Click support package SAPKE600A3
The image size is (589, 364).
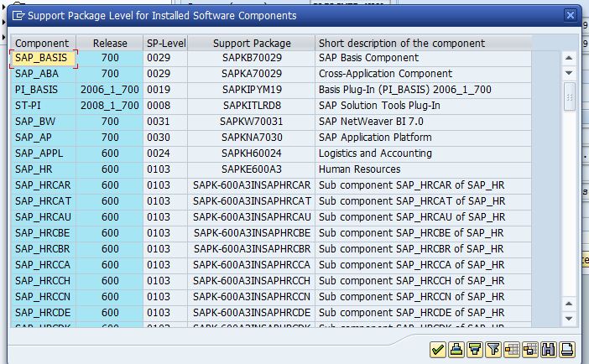pyautogui.click(x=252, y=169)
